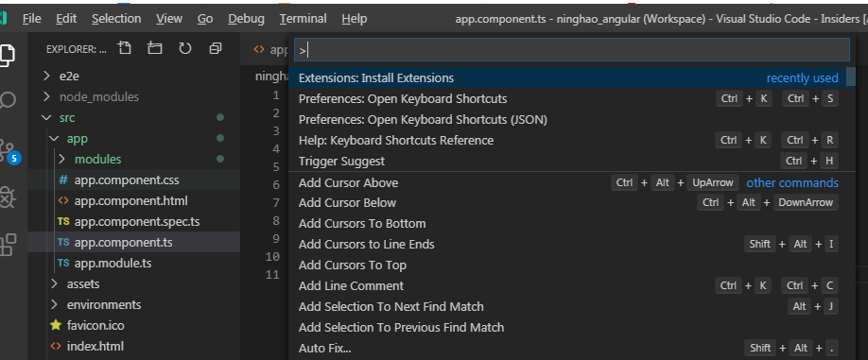
Task: Collapse the src folder
Action: click(x=46, y=118)
